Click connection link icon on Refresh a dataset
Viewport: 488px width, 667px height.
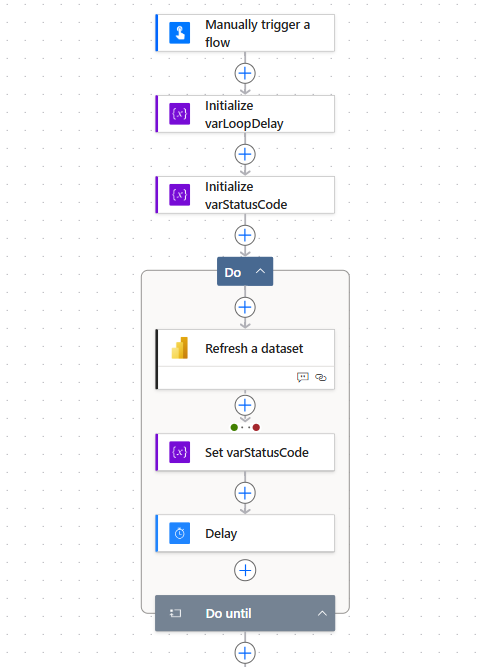(321, 377)
